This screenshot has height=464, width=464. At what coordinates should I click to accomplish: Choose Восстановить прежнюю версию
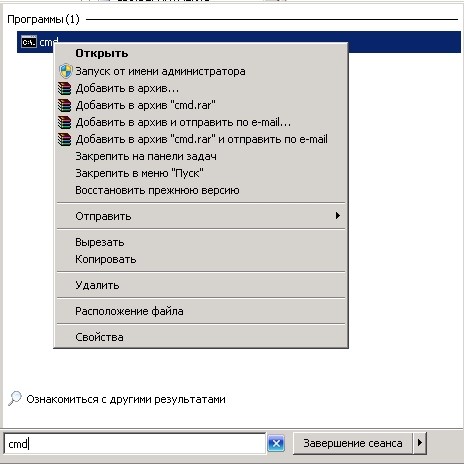201,190
